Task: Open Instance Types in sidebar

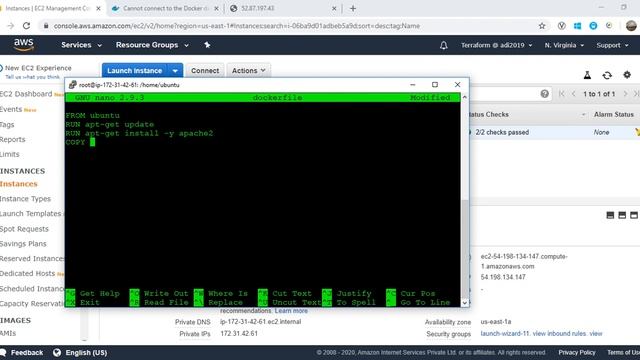Action: pos(25,199)
